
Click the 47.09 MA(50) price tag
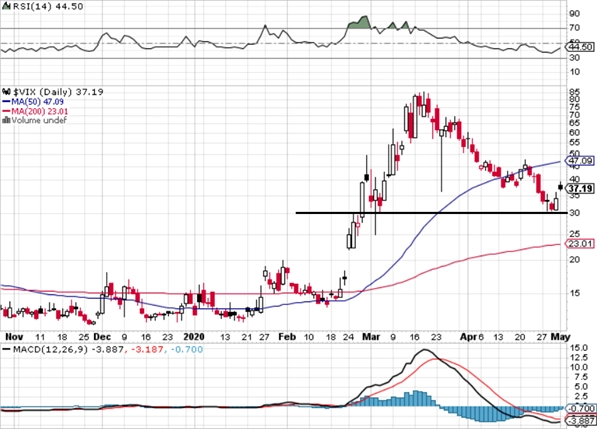pyautogui.click(x=579, y=161)
